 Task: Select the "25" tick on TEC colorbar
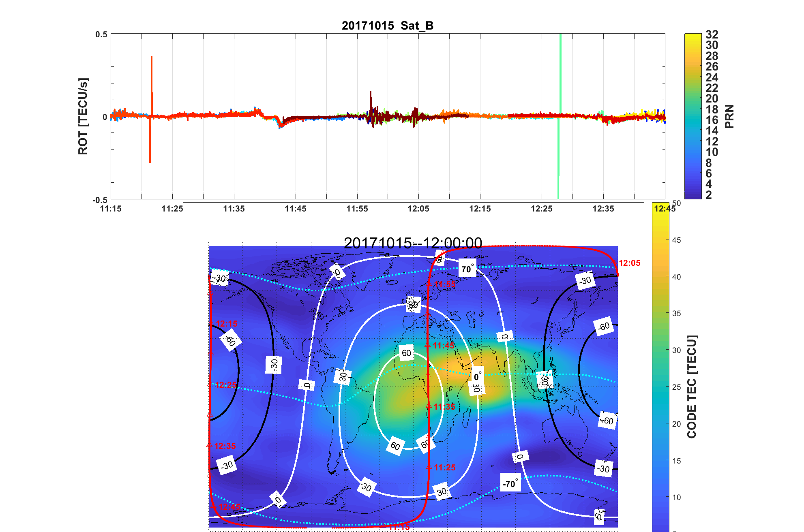click(x=676, y=387)
